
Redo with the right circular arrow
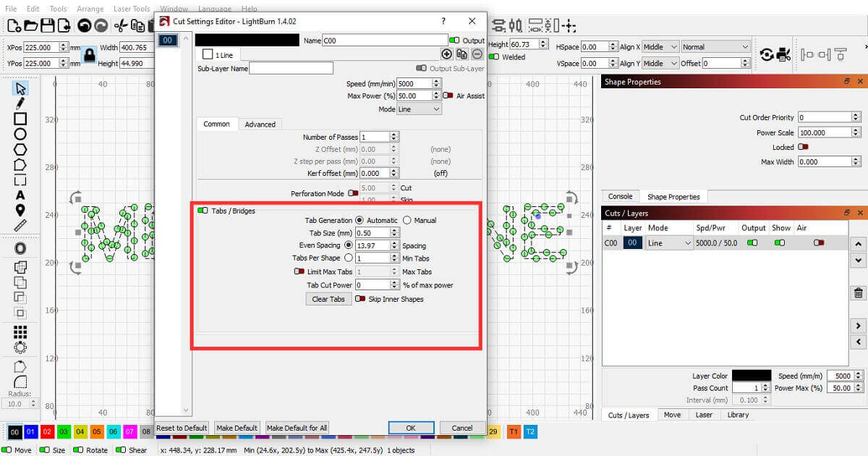(101, 26)
